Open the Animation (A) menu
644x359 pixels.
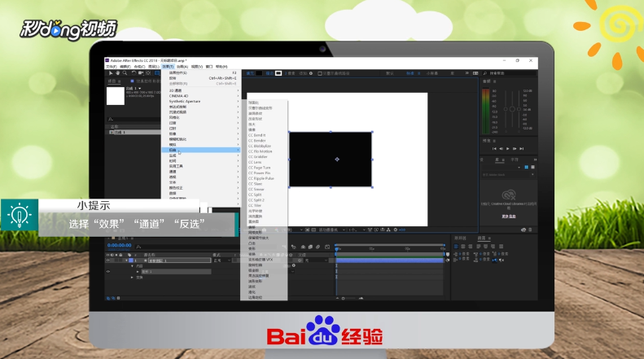(x=182, y=67)
